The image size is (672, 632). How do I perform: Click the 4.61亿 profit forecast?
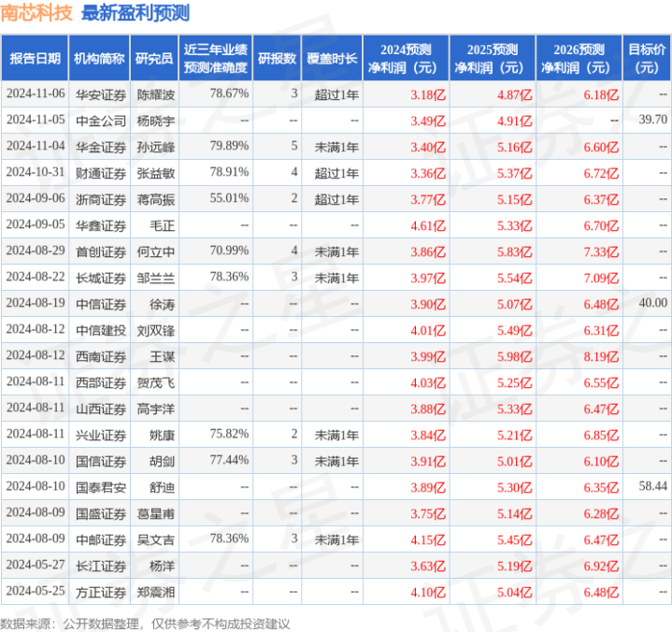click(x=428, y=225)
